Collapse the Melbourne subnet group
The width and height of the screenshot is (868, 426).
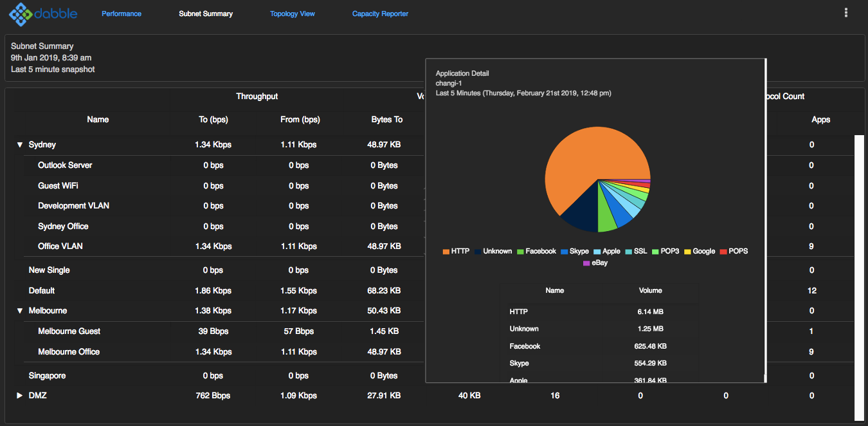(20, 311)
